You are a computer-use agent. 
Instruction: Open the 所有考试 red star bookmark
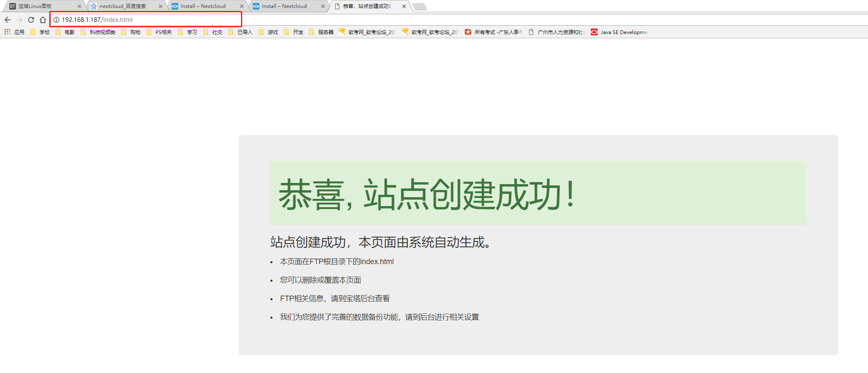point(493,32)
